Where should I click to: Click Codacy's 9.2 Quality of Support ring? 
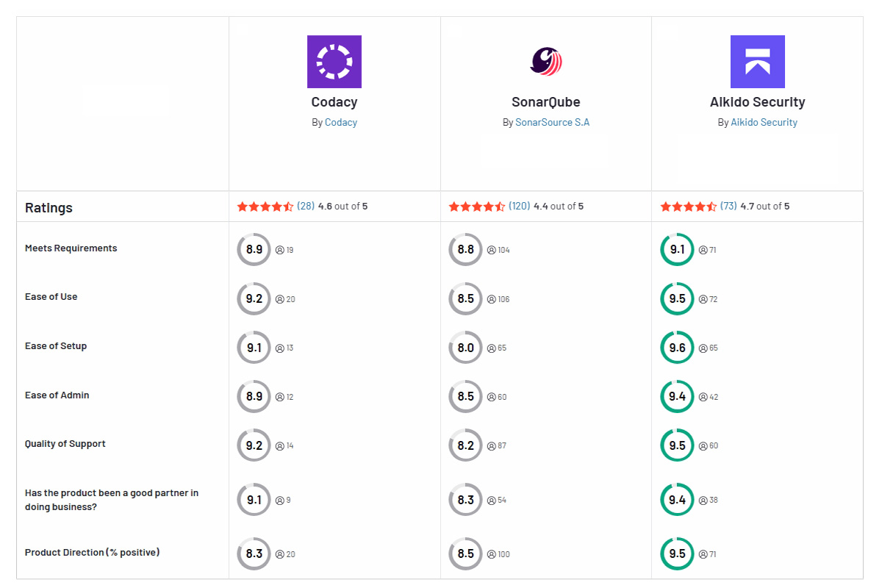pos(254,445)
